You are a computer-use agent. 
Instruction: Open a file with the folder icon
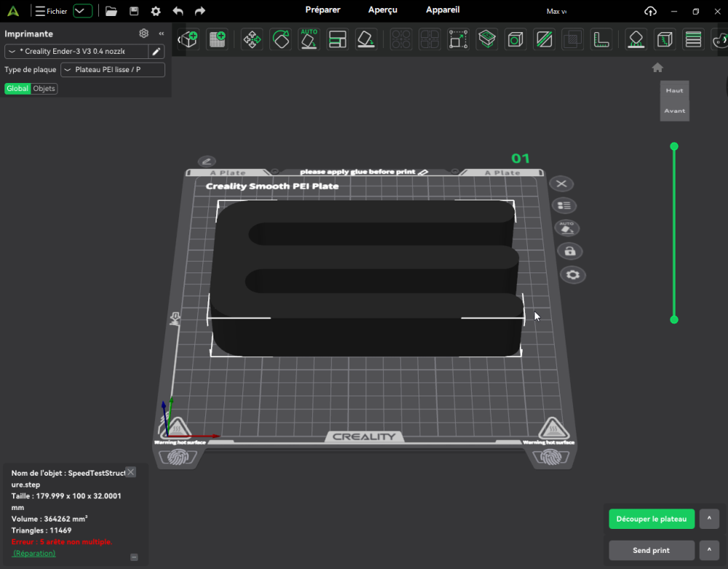coord(111,11)
